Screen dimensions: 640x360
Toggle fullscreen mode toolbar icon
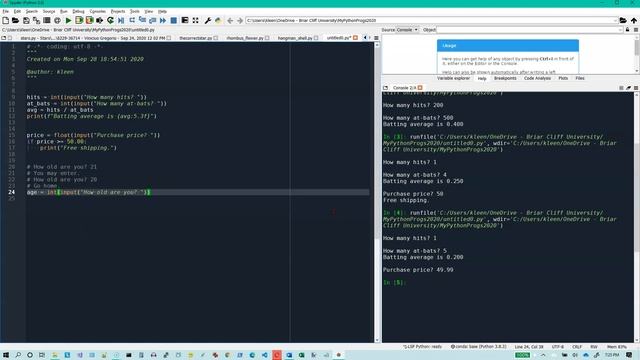[196, 20]
